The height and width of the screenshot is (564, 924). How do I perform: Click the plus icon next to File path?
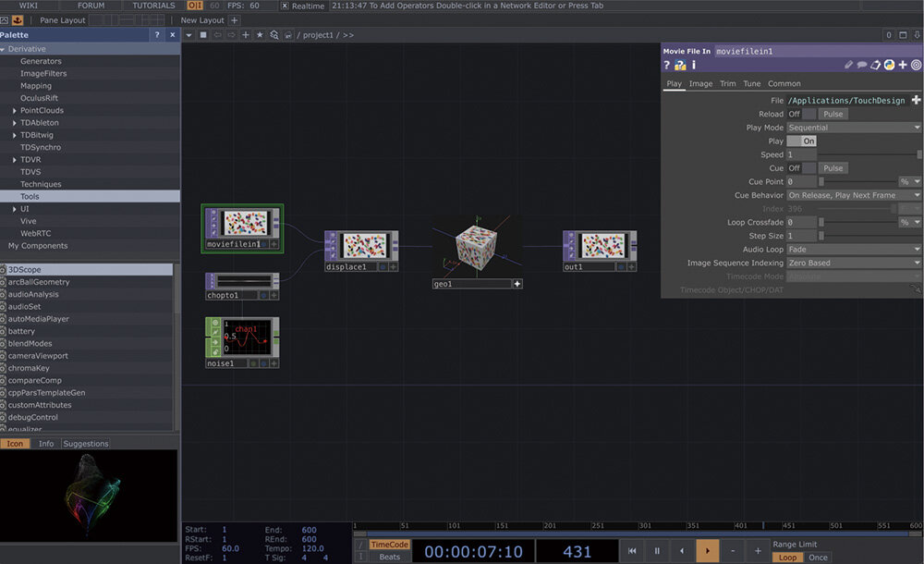coord(916,100)
